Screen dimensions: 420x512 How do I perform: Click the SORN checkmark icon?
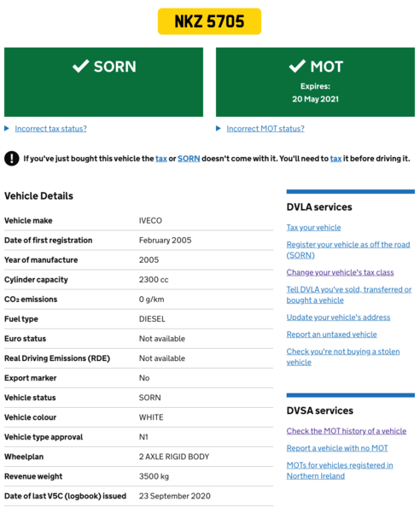80,67
